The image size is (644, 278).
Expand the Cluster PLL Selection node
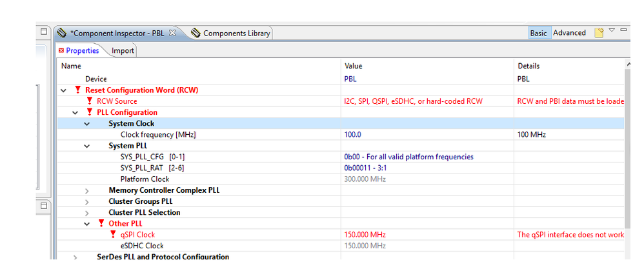[x=86, y=213]
